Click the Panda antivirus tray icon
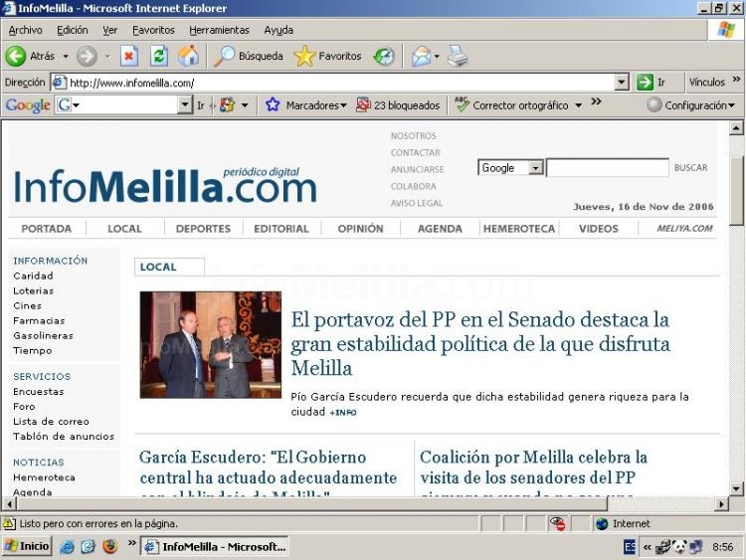Screen dimensions: 746x560 (679, 547)
